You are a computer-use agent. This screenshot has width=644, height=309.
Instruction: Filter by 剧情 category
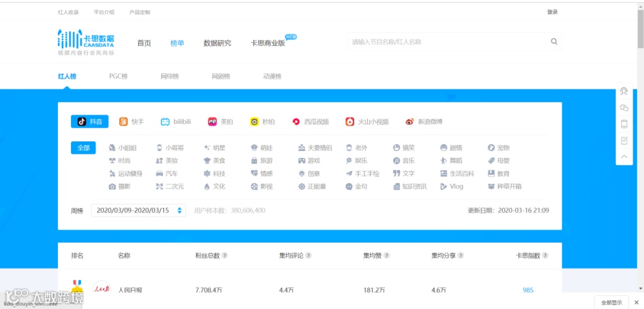click(x=451, y=148)
